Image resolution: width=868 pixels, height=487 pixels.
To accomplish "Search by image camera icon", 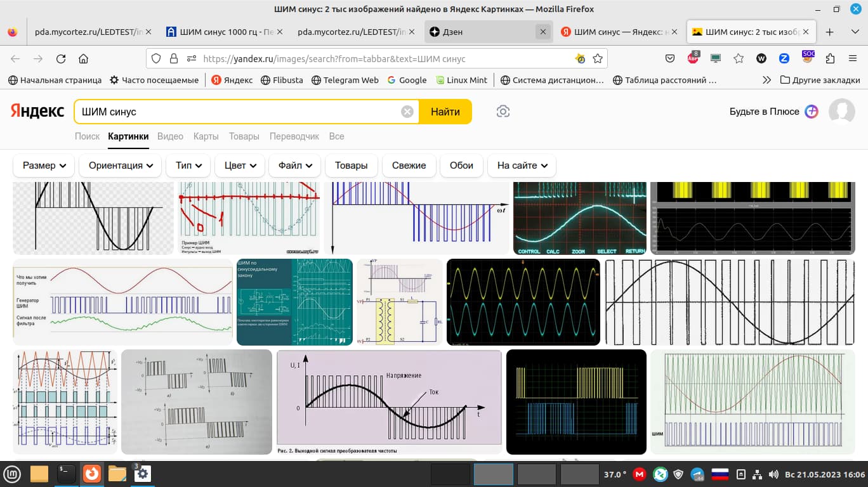I will (503, 112).
